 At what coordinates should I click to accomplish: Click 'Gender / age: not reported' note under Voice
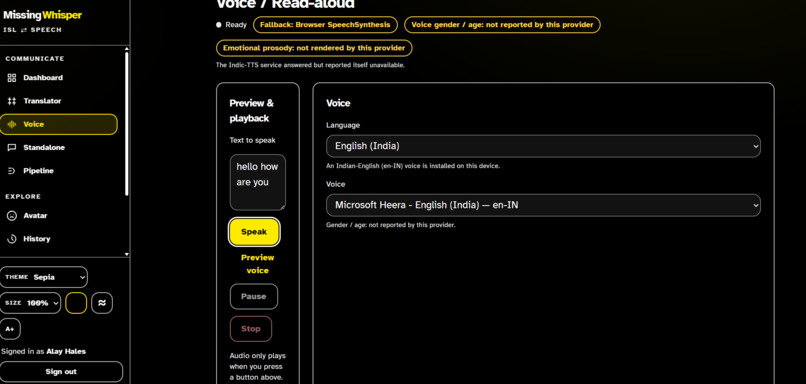tap(391, 225)
